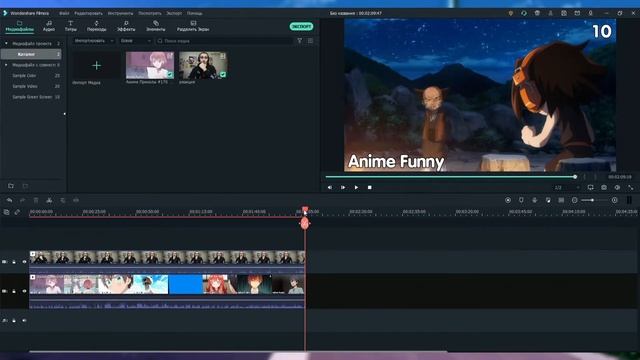Lock the top reaction video track
Screen dimensions: 640x360
pos(14,262)
